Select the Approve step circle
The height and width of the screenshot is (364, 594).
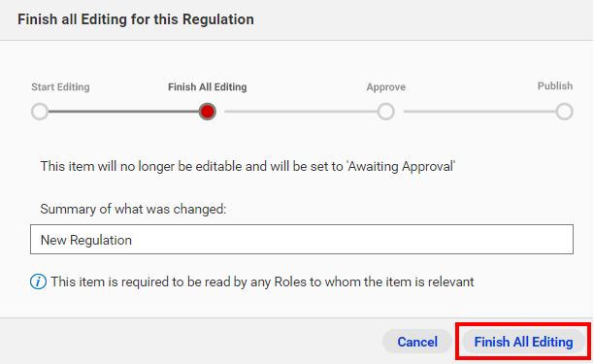point(385,112)
